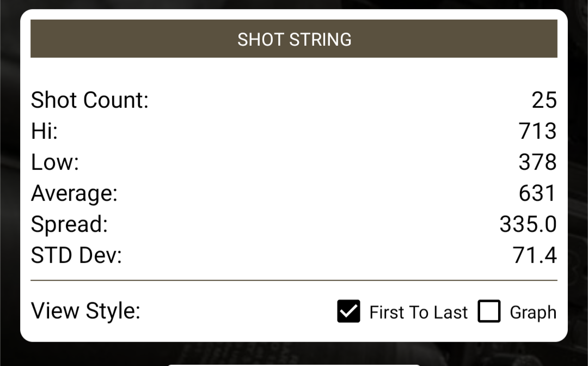Select the Average label

click(x=74, y=193)
